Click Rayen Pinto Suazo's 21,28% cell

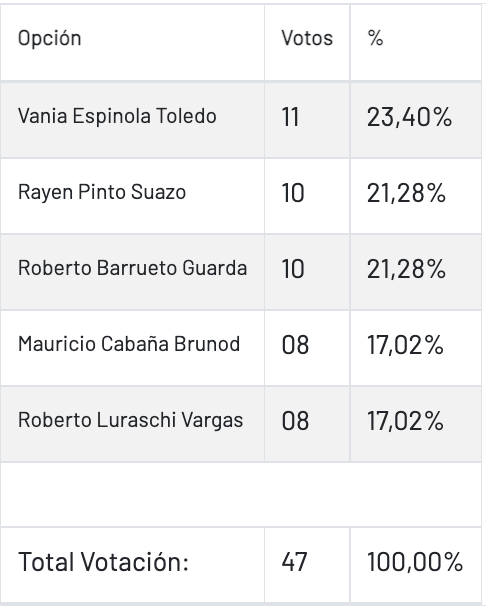416,196
